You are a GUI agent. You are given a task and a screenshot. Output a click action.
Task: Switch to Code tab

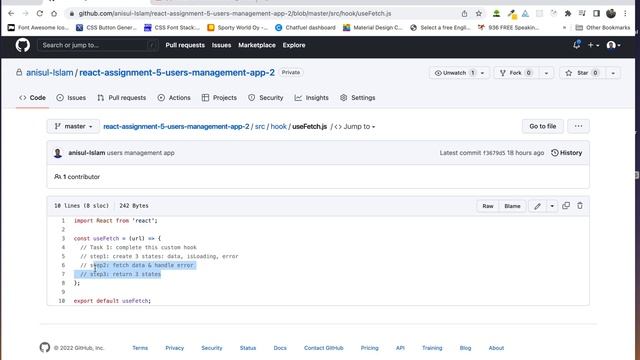click(x=32, y=98)
